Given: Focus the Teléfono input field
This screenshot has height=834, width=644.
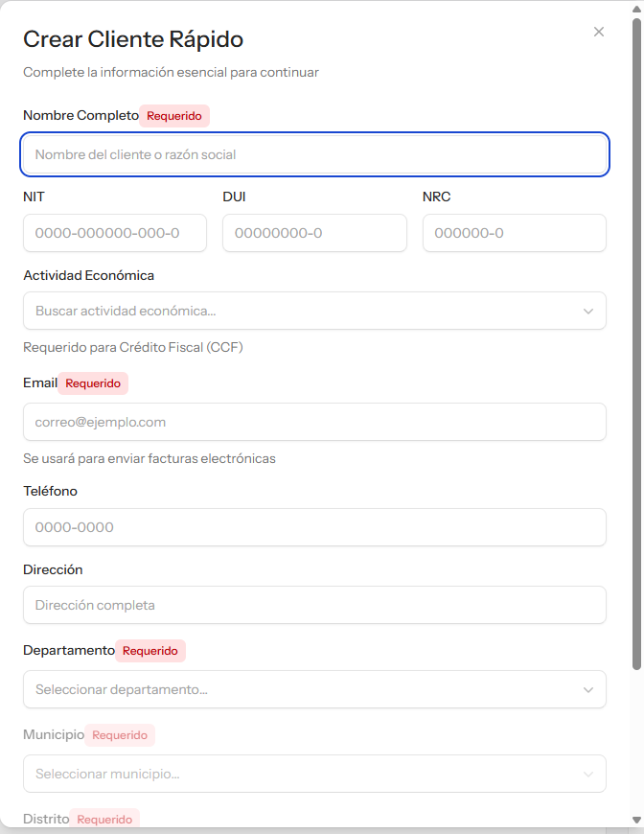Looking at the screenshot, I should point(315,527).
